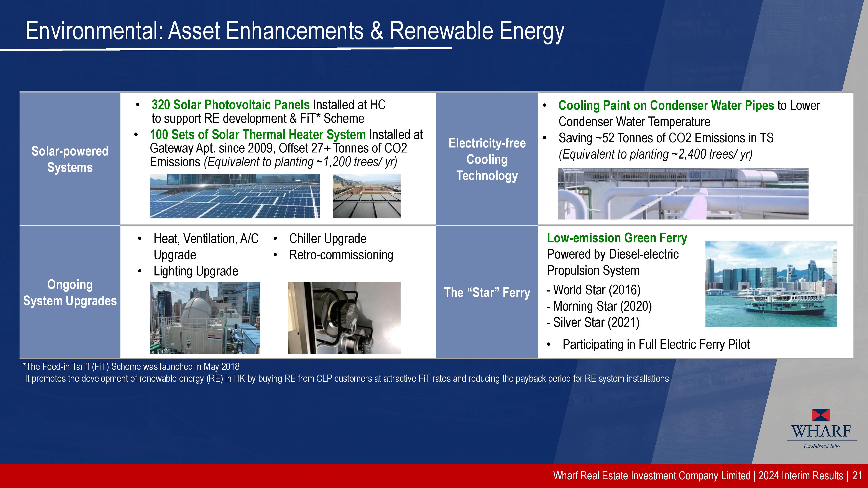This screenshot has height=488, width=868.
Task: Click the 'Ongoing System Upgrades' heading cell
Action: [70, 292]
